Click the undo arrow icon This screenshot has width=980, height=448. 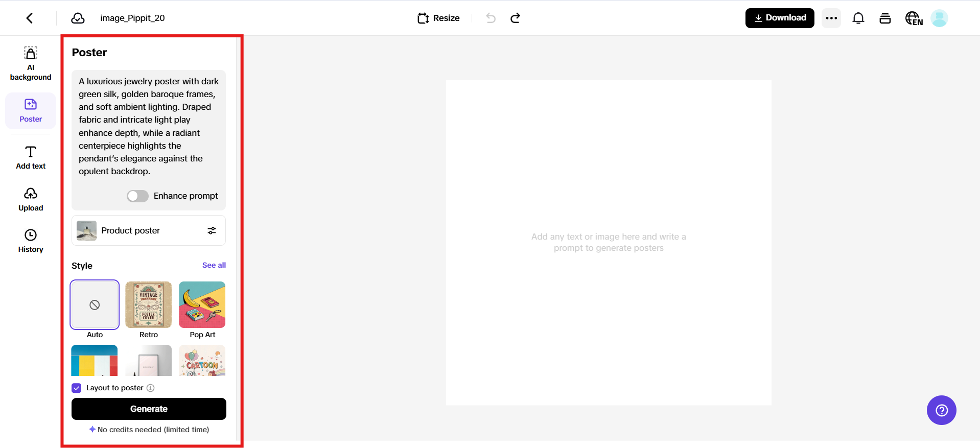(x=491, y=18)
